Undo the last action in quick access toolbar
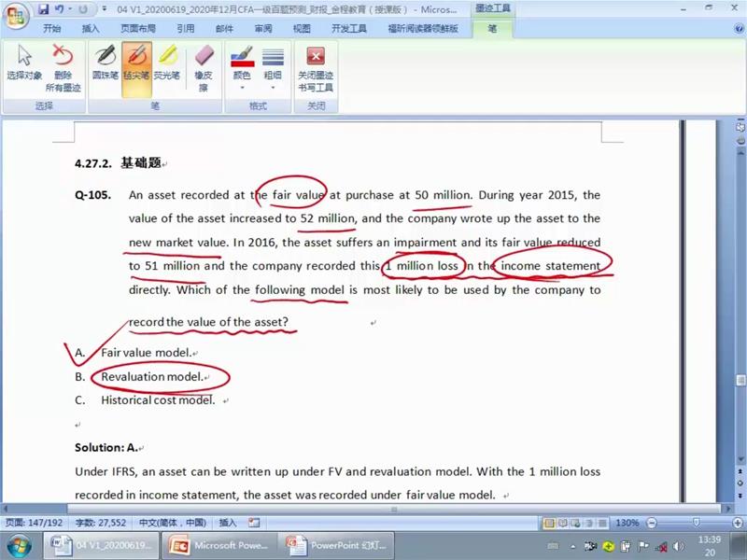 (59, 9)
